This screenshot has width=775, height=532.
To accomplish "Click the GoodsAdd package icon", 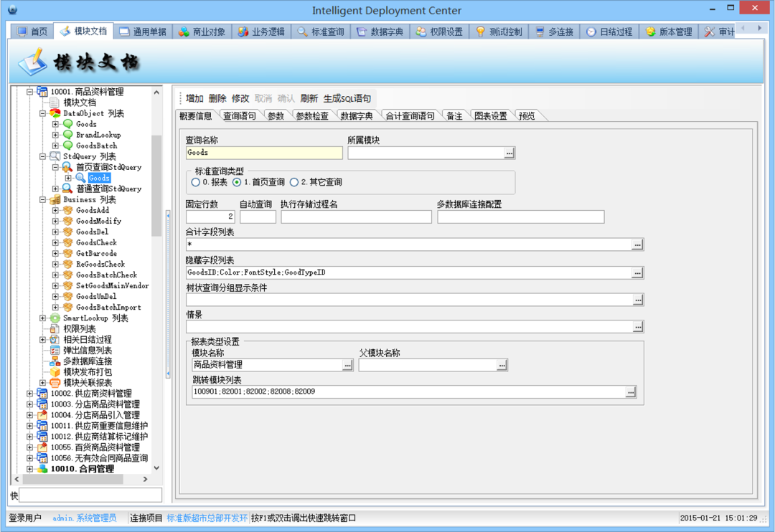I will 67,210.
